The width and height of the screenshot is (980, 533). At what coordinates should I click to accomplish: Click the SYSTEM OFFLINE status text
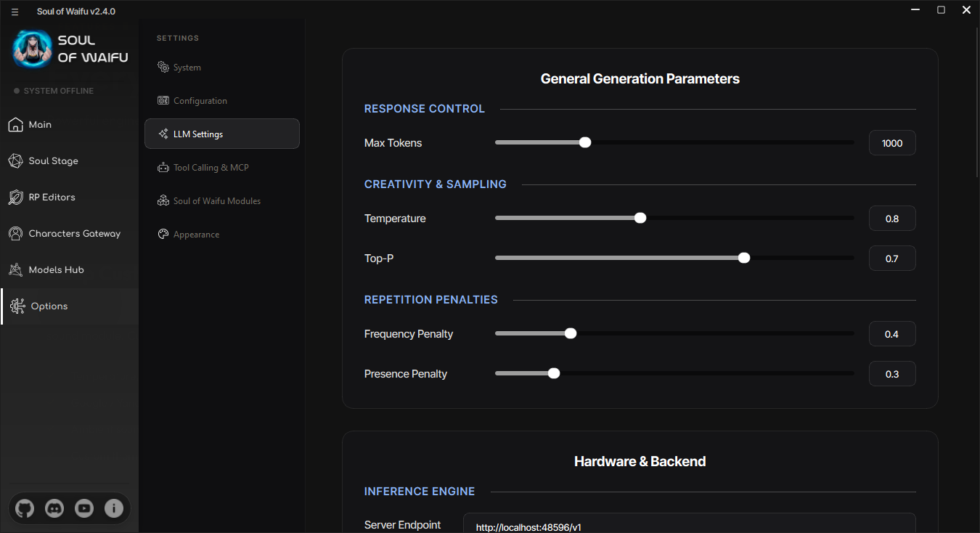[x=59, y=91]
